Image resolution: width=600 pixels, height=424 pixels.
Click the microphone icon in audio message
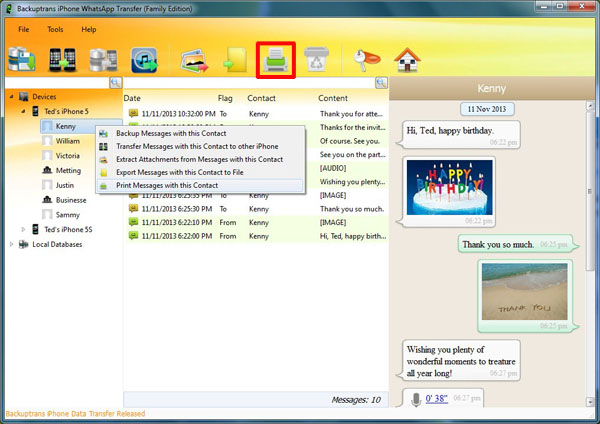416,400
